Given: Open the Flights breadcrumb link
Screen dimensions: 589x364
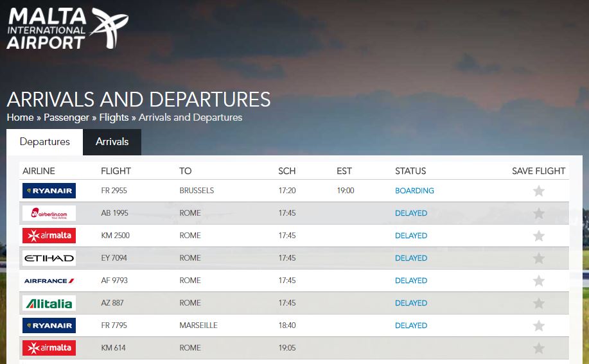Looking at the screenshot, I should (114, 117).
